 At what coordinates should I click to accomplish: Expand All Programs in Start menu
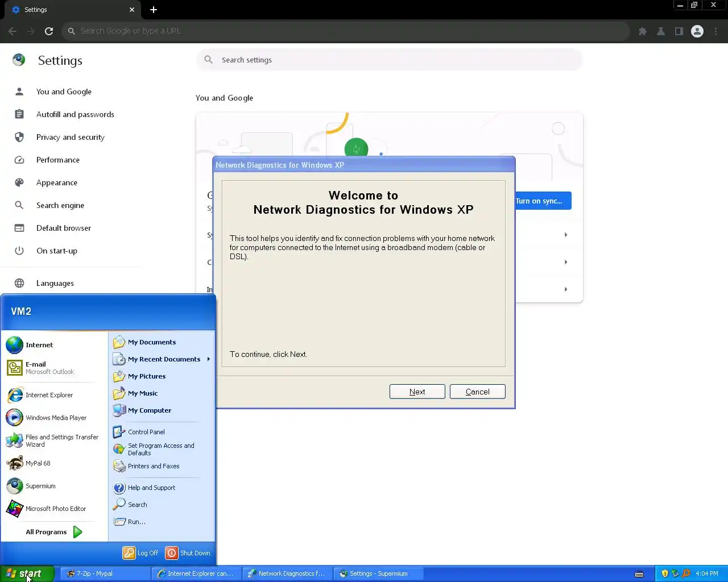55,532
